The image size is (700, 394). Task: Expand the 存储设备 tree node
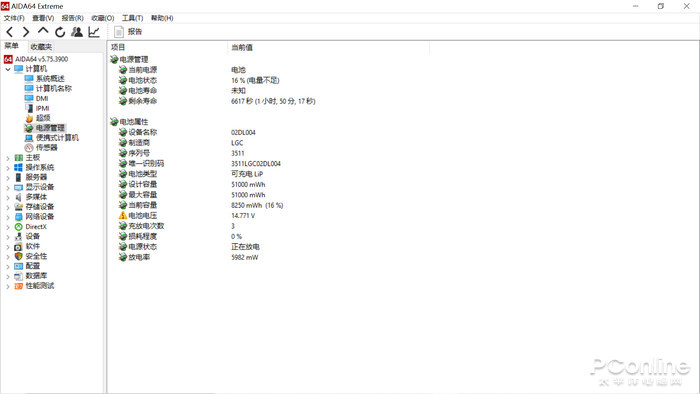pyautogui.click(x=8, y=207)
